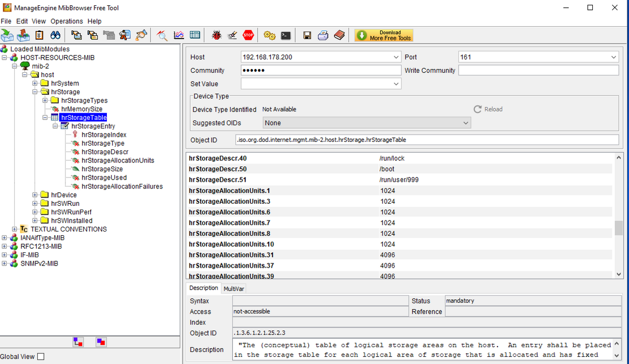629x364 pixels.
Task: Select the hrStorageIndex tree node
Action: pyautogui.click(x=104, y=135)
